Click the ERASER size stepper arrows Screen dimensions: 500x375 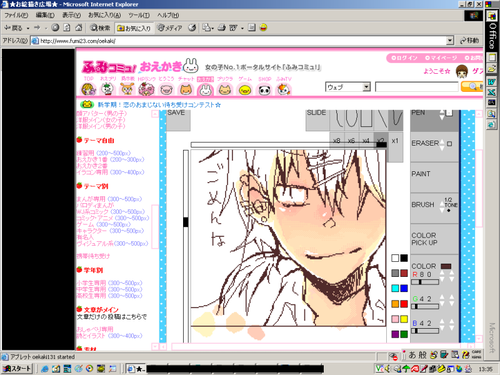(442, 144)
